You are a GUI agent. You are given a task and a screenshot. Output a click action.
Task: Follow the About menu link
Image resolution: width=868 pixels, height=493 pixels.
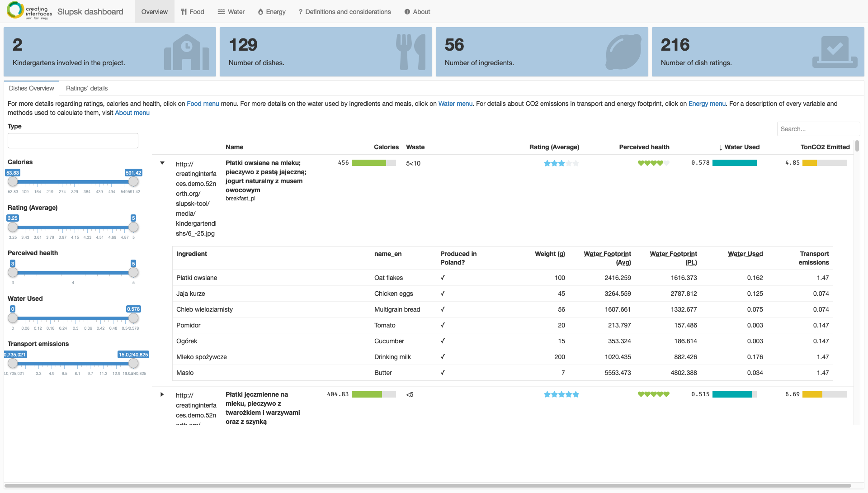click(x=132, y=113)
